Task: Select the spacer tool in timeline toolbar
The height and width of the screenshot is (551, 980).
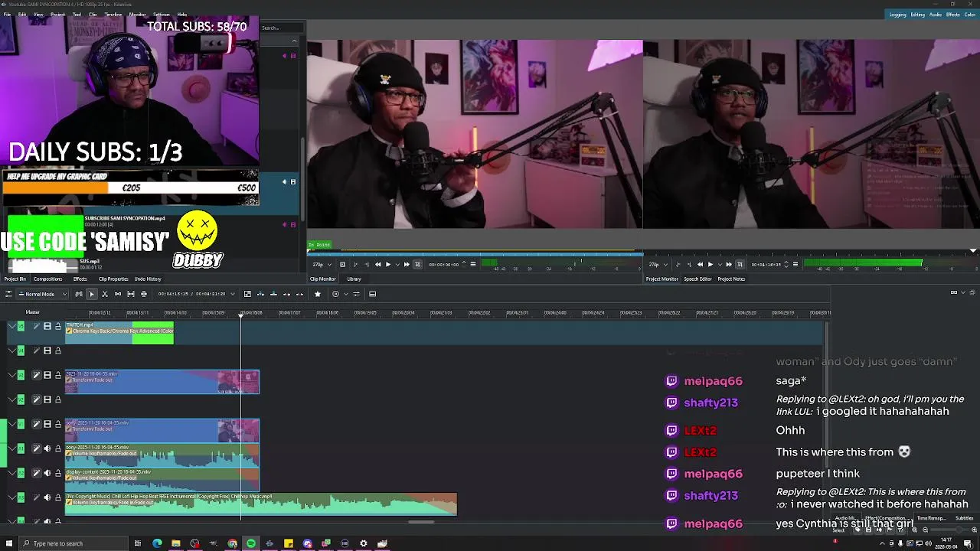Action: tap(117, 294)
